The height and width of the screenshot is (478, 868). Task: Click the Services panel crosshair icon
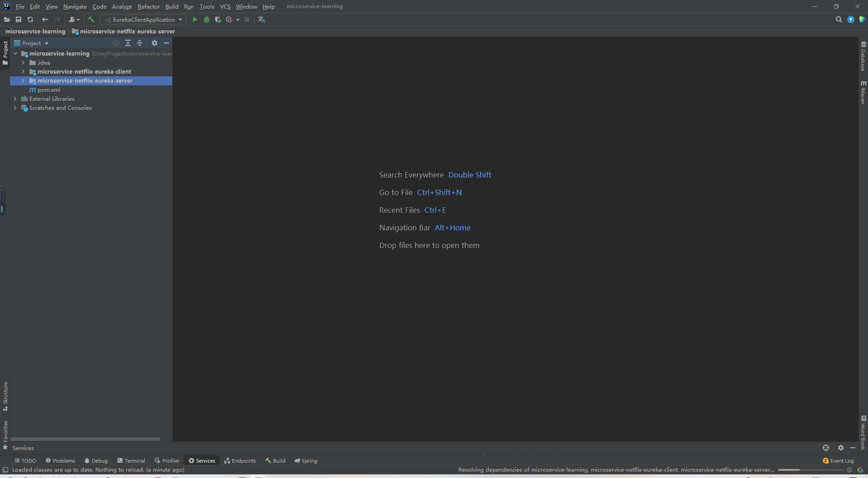[826, 448]
